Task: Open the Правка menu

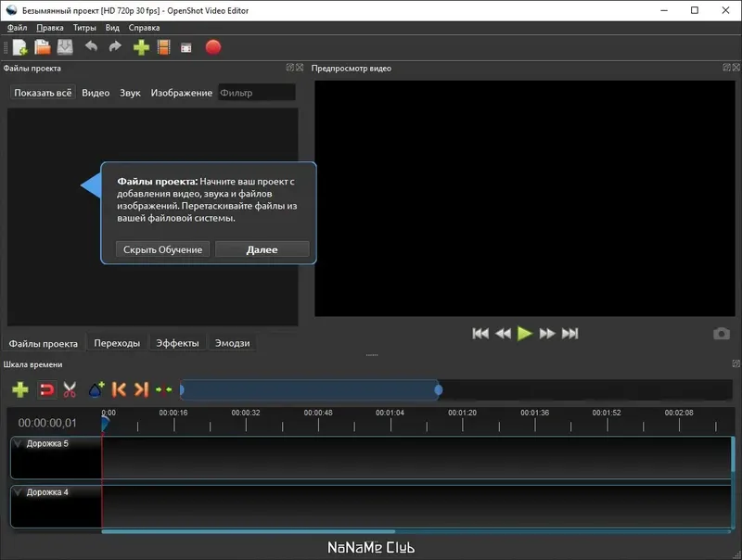Action: click(x=50, y=28)
